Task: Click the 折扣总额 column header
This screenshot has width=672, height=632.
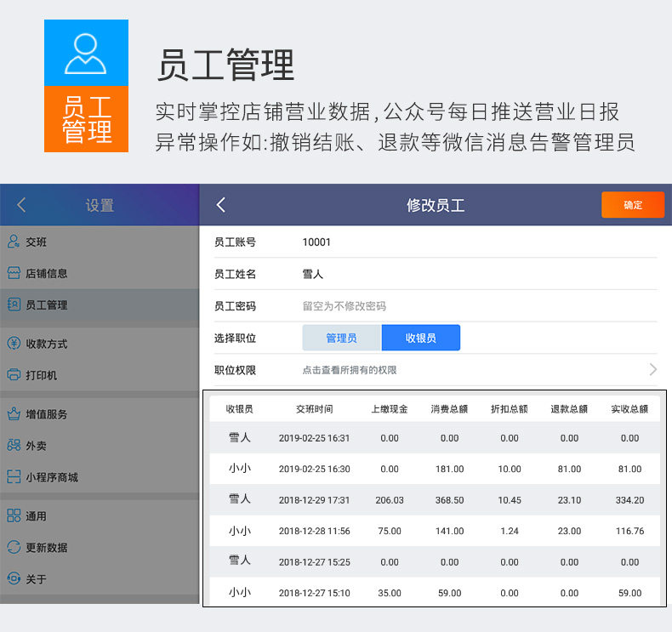Action: (510, 409)
